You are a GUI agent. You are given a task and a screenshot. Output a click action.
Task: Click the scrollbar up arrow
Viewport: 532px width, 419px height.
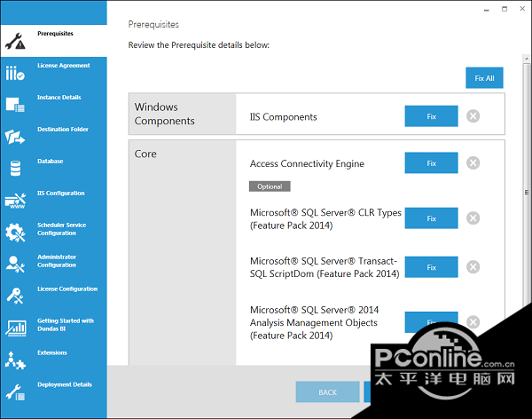[527, 59]
